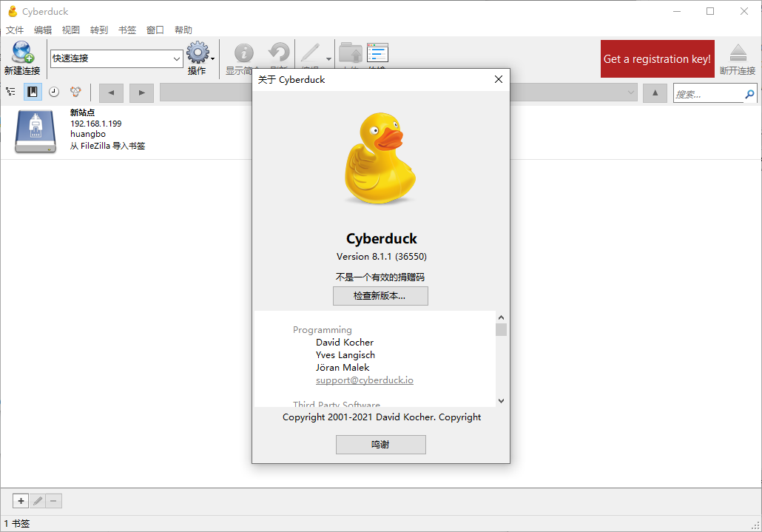This screenshot has width=762, height=532.
Task: Expand the Edit pencil dropdown arrow
Action: coord(328,59)
